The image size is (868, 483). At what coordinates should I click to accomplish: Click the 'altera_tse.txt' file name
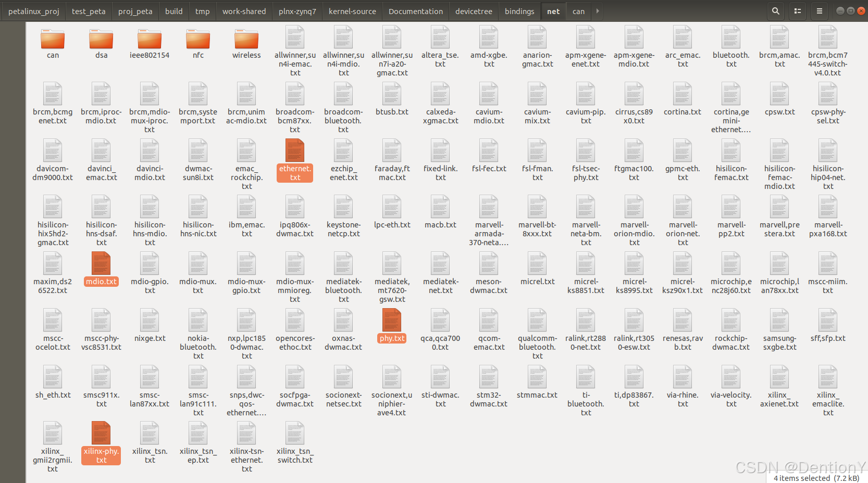(440, 60)
